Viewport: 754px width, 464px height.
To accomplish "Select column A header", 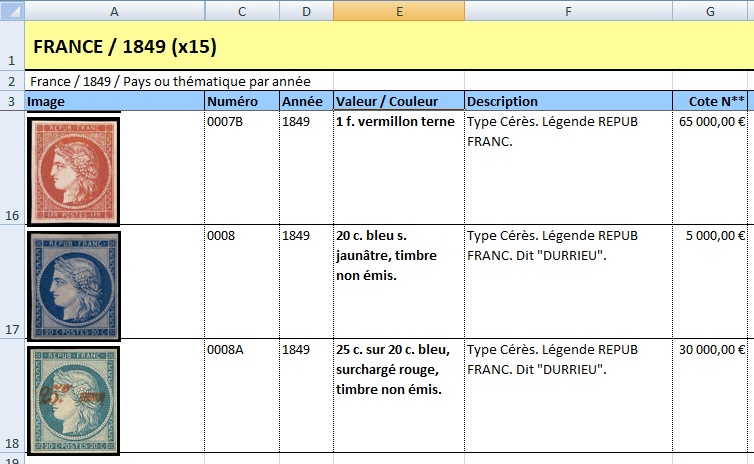I will [x=114, y=11].
